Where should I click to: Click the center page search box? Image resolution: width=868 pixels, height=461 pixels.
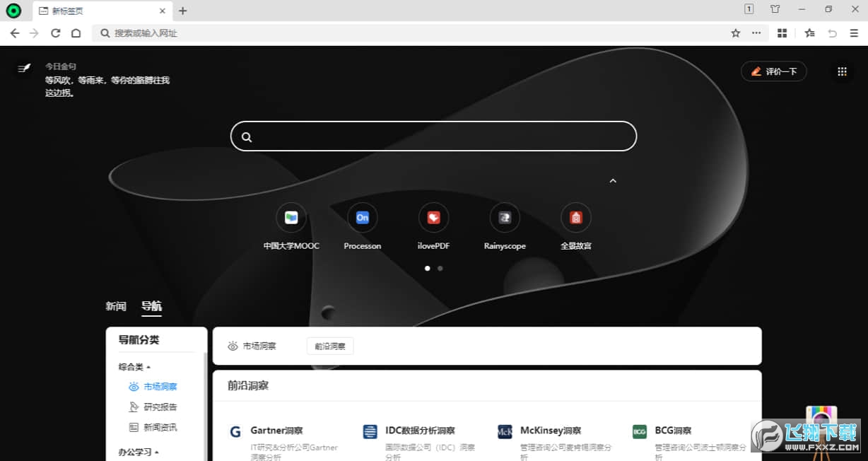tap(434, 136)
